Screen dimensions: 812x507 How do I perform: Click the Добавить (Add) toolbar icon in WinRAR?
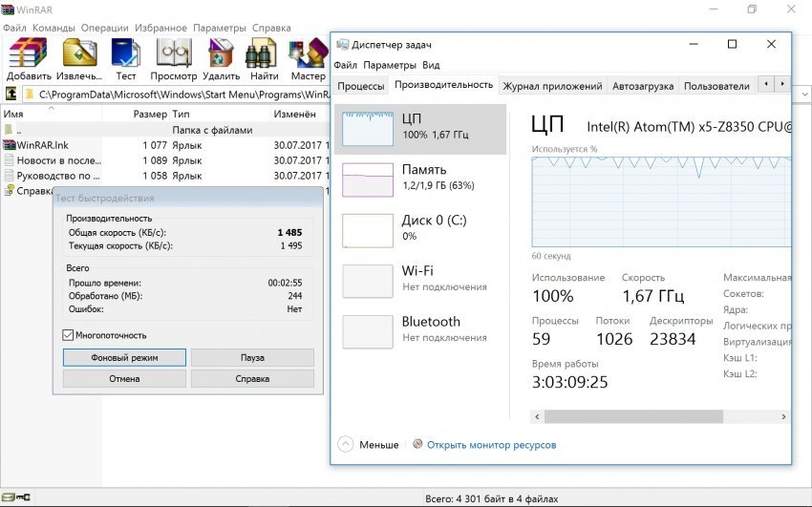point(29,53)
